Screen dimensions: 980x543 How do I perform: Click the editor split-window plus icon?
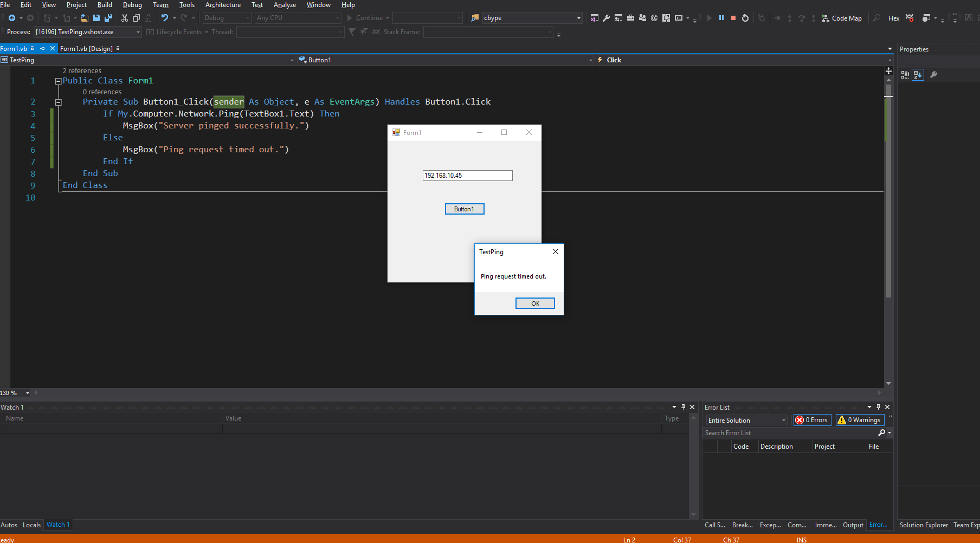pyautogui.click(x=888, y=71)
